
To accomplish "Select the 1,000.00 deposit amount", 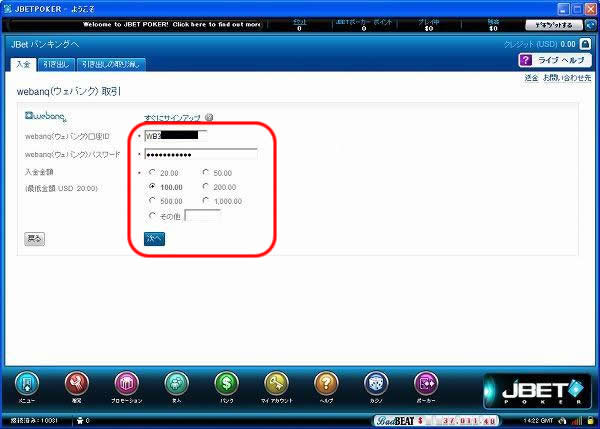I will click(206, 201).
